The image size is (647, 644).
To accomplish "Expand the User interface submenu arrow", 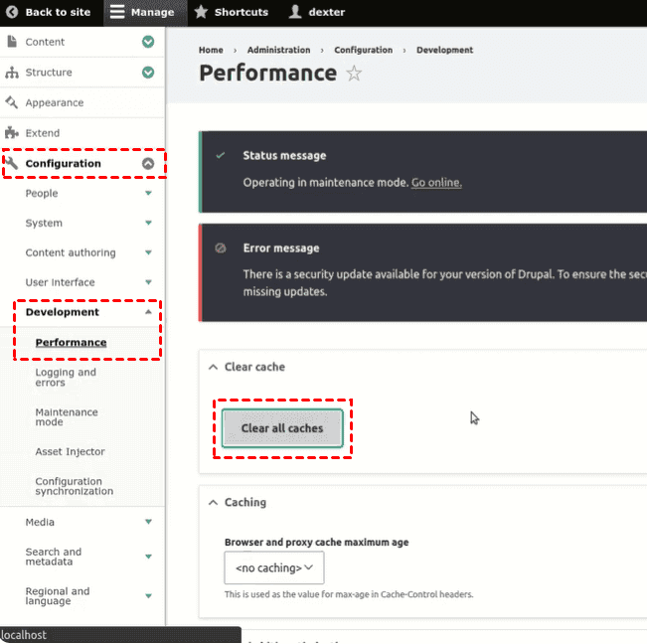I will click(x=148, y=282).
